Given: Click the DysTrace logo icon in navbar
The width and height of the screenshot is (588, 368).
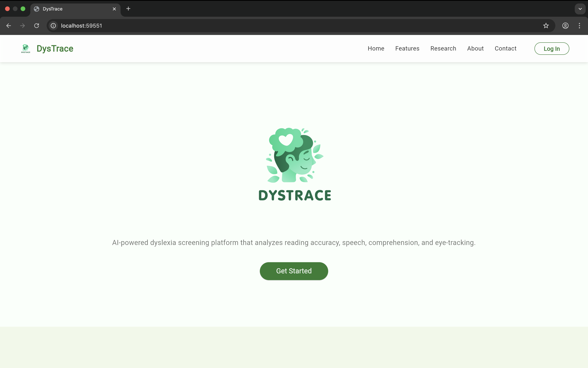Looking at the screenshot, I should pyautogui.click(x=26, y=48).
